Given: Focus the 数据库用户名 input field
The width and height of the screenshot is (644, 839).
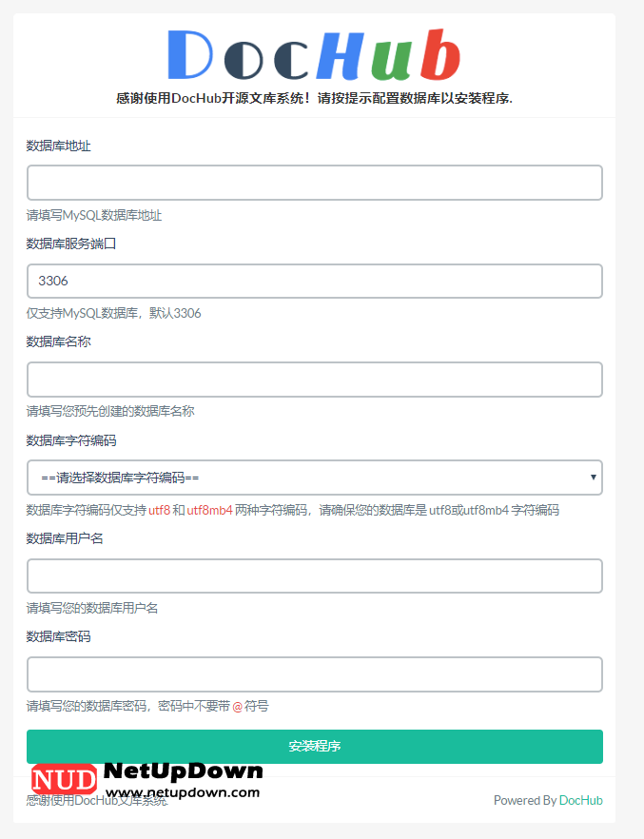Looking at the screenshot, I should point(315,576).
